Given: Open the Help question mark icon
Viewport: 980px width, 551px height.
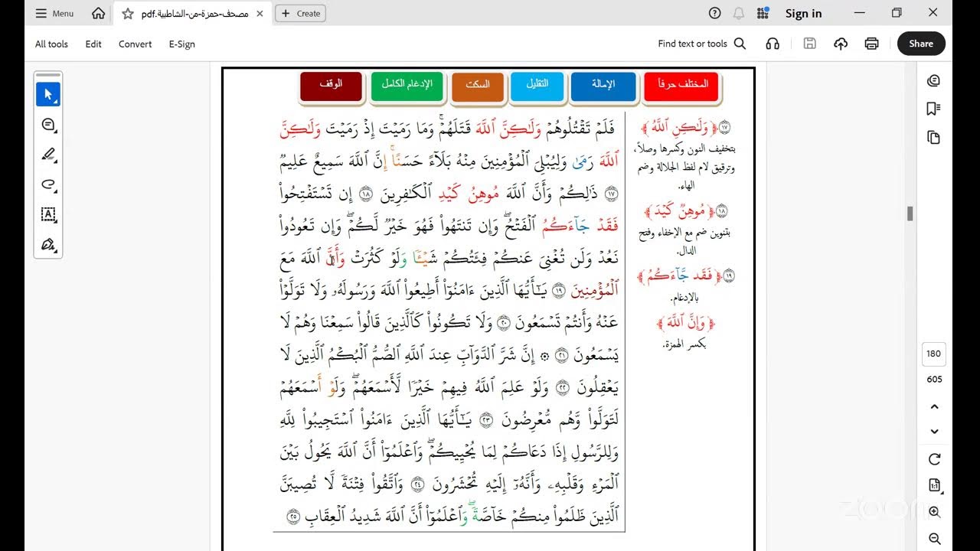Looking at the screenshot, I should [x=715, y=13].
